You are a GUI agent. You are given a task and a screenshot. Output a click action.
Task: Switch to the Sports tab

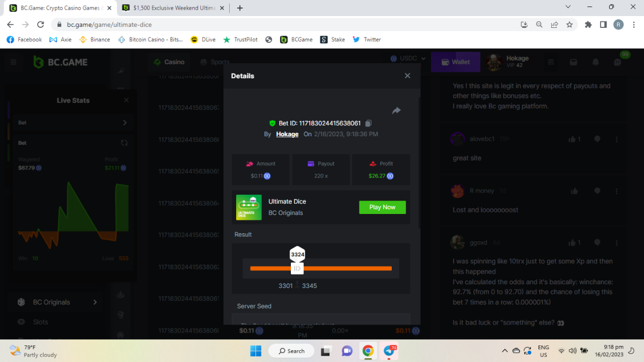(215, 62)
